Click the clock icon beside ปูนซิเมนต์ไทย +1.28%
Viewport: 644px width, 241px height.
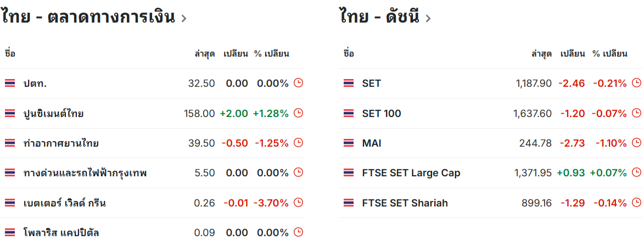coord(299,113)
